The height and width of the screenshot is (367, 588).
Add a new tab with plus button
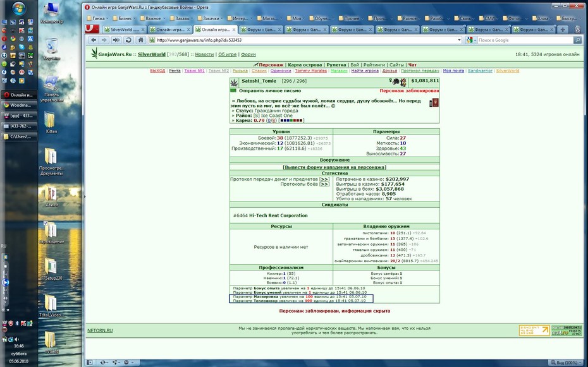[563, 29]
